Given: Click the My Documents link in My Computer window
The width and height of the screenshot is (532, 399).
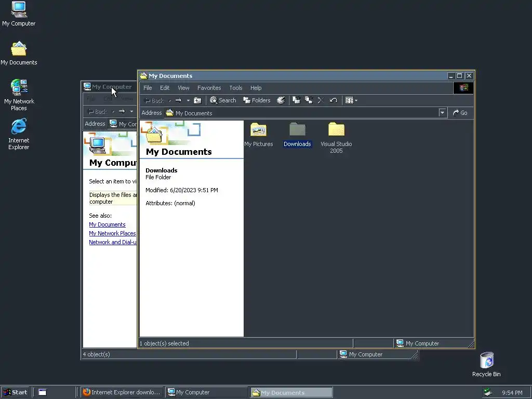Looking at the screenshot, I should 107,224.
